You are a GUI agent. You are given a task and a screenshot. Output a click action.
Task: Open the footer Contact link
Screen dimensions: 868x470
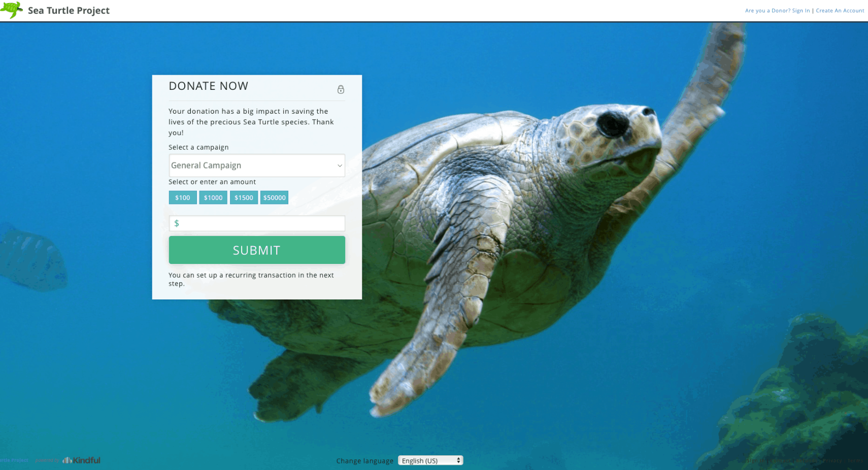click(x=780, y=461)
